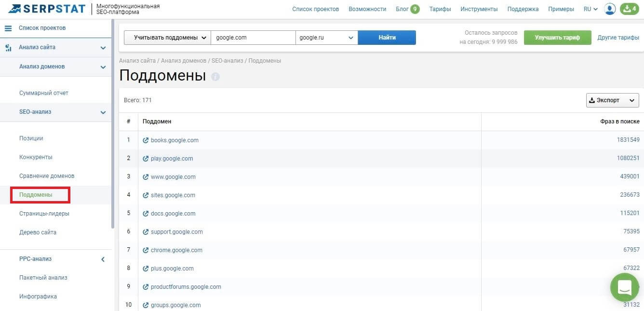The width and height of the screenshot is (644, 311).
Task: Open Страницы-лидеры in the sidebar
Action: 44,214
